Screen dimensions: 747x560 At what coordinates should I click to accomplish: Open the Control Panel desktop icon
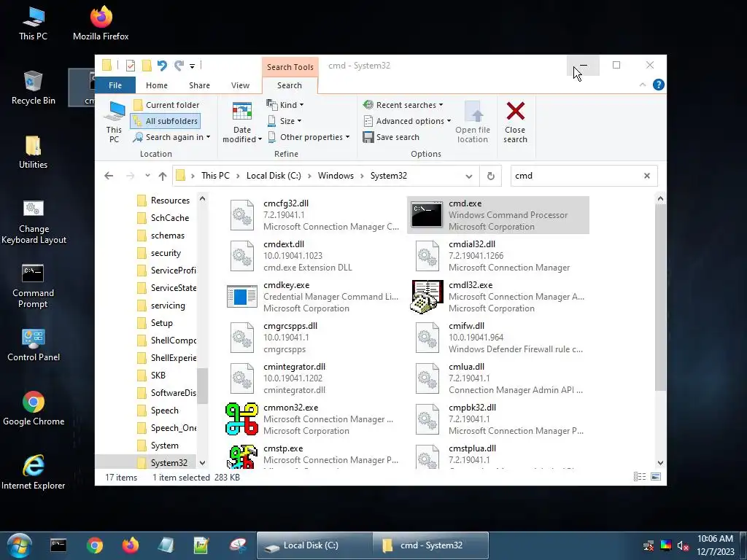(34, 345)
